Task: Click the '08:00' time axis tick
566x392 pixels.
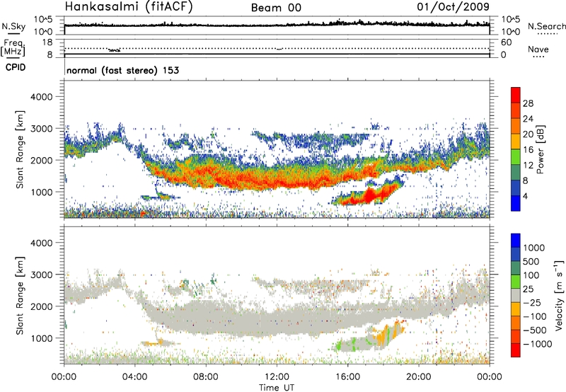Action: click(x=206, y=377)
